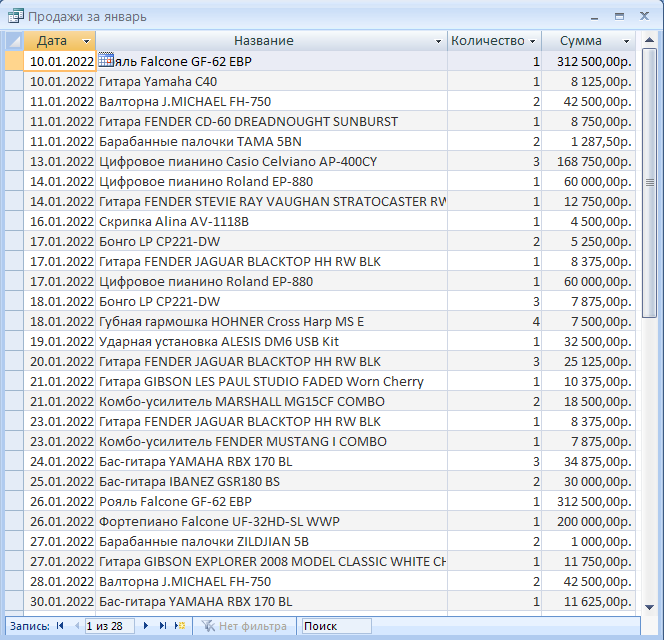The height and width of the screenshot is (640, 664).
Task: Click the sum cell '25 125,00р.'
Action: pyautogui.click(x=588, y=361)
